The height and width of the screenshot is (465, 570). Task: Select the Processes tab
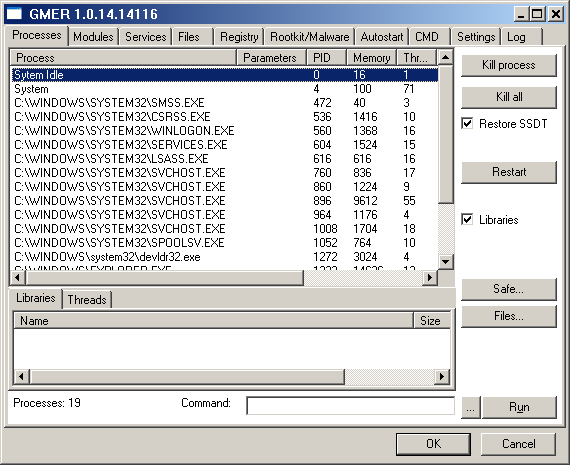tap(37, 35)
